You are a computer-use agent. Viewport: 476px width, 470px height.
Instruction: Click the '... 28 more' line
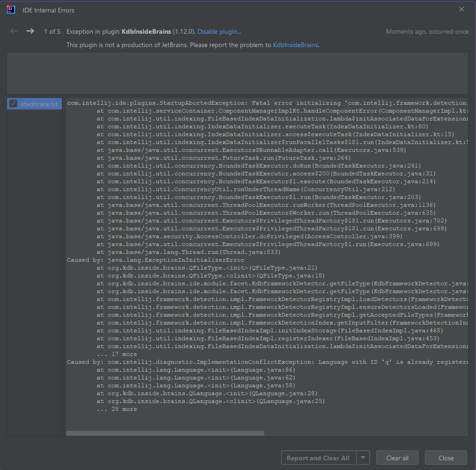pyautogui.click(x=117, y=409)
